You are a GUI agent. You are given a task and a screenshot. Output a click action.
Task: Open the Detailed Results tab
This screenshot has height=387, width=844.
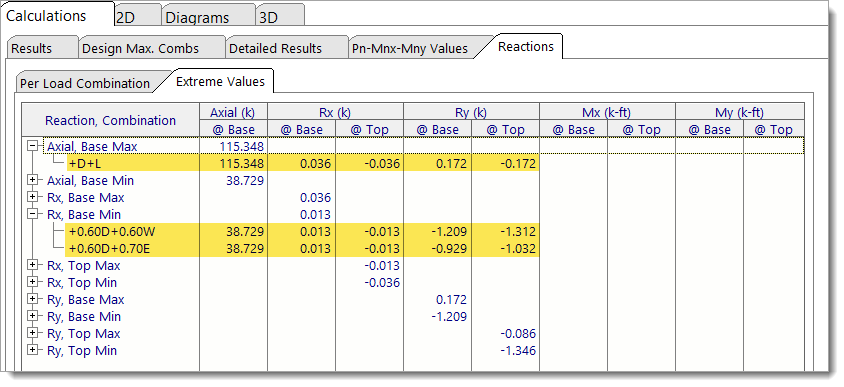(286, 48)
